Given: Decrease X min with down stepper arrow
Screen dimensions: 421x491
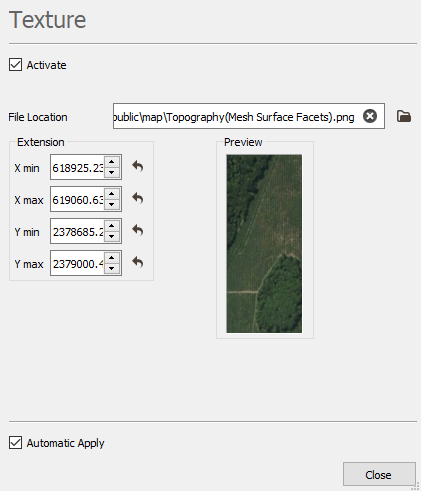Looking at the screenshot, I should coord(112,172).
